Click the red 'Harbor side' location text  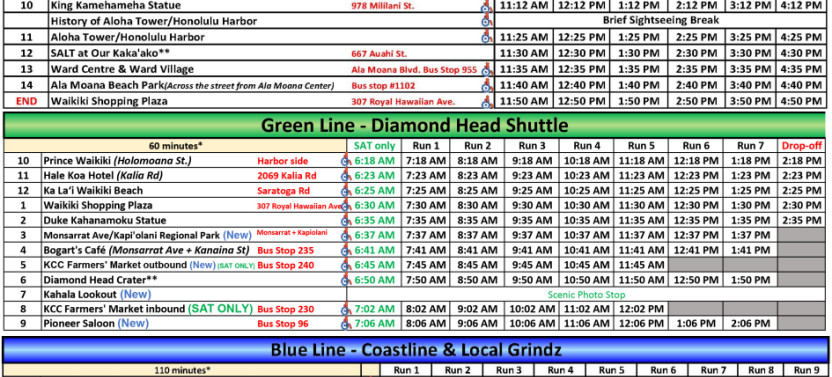283,161
